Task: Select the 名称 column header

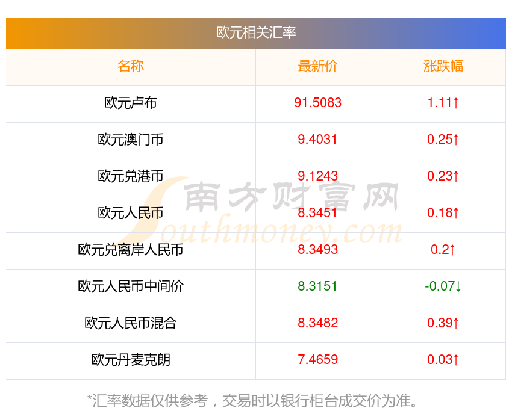Action: click(x=131, y=66)
